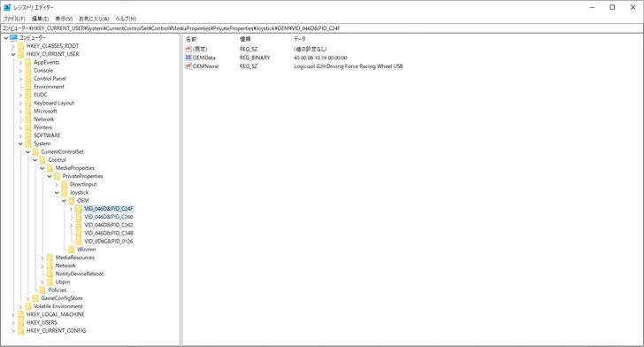The image size is (644, 347).
Task: Open the ファイル(F) menu
Action: 14,19
